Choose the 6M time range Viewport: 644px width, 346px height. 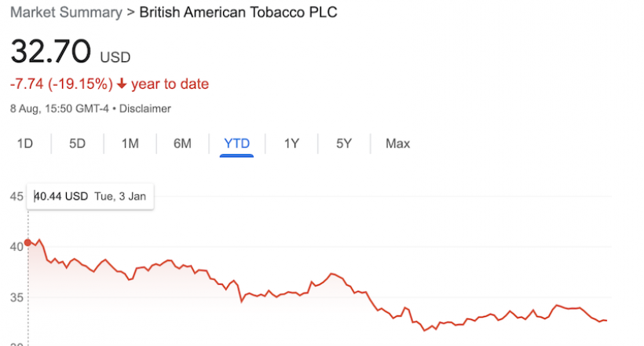[x=182, y=144]
